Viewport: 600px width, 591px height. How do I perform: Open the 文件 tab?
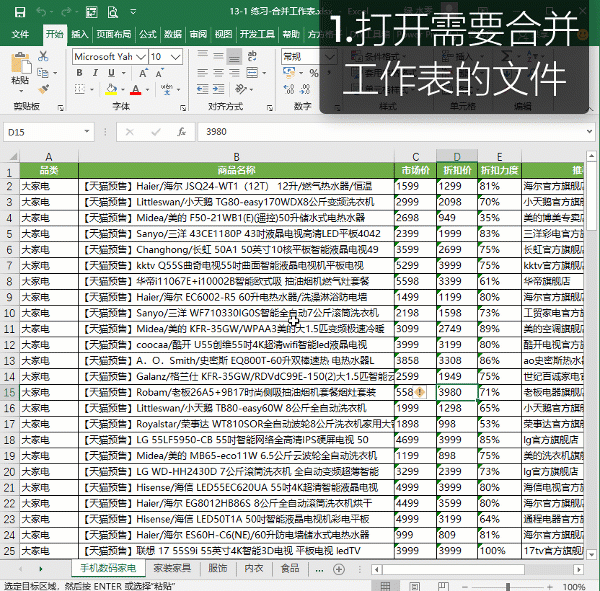(x=20, y=34)
